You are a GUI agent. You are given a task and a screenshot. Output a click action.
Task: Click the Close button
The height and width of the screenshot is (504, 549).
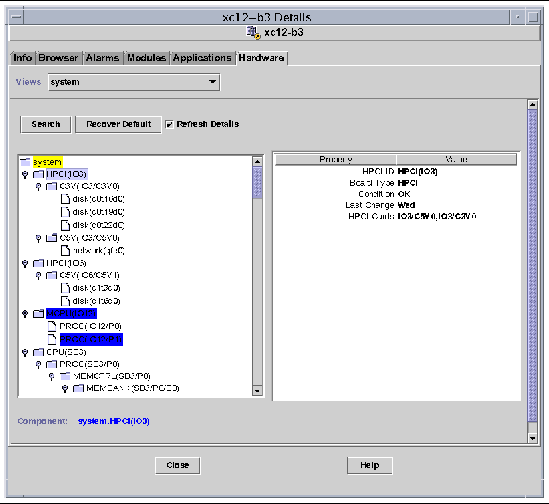[x=178, y=465]
